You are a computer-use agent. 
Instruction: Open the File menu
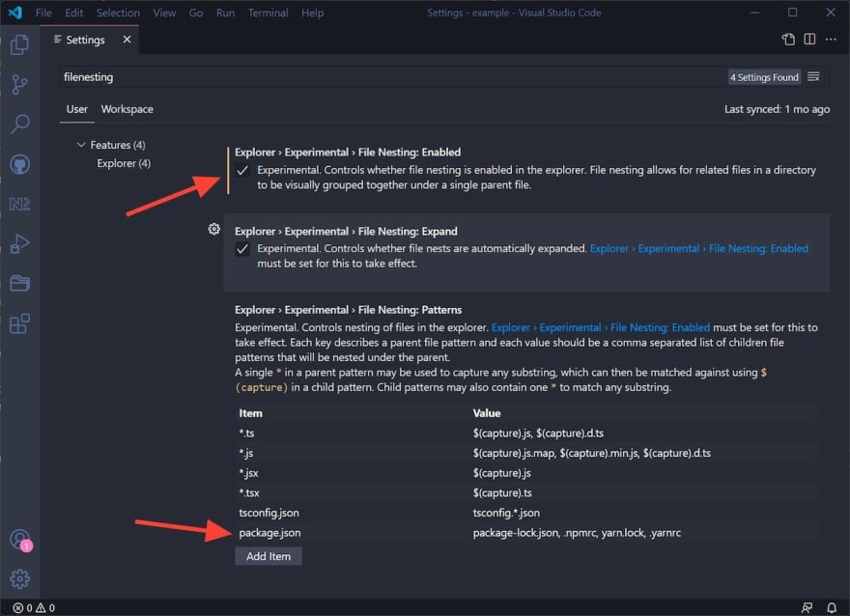tap(43, 13)
